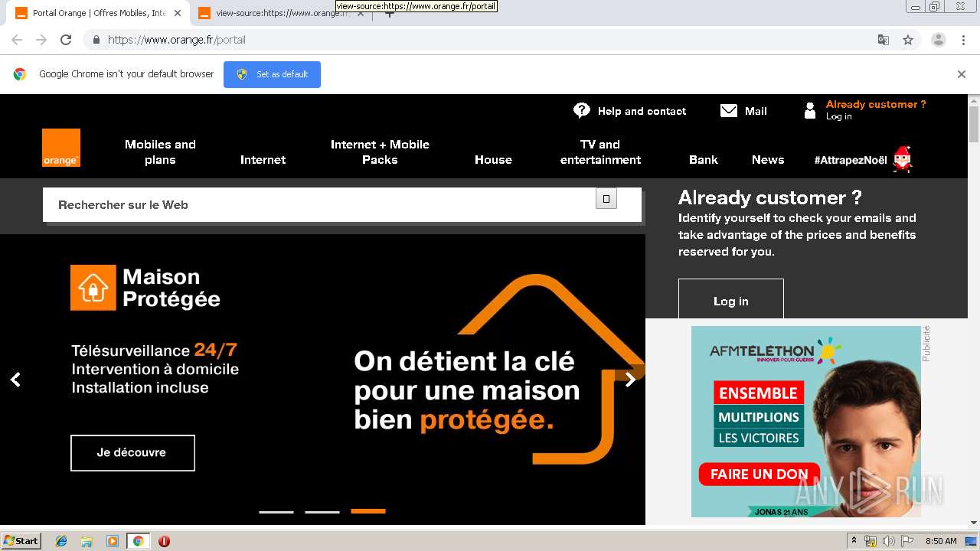Click the taskbar clock 8:50 AM

tap(941, 541)
